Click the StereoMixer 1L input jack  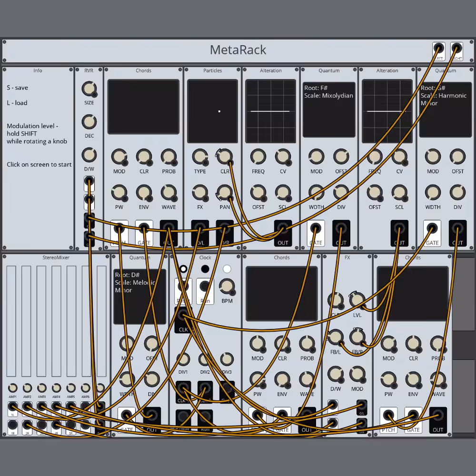[x=12, y=407]
